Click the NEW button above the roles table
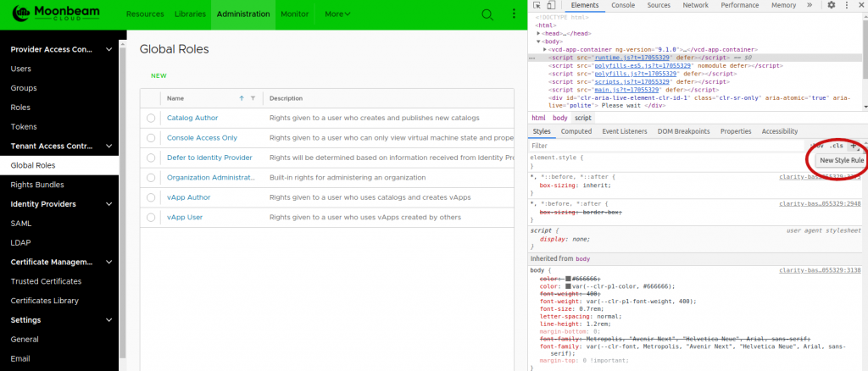This screenshot has width=868, height=371. point(159,75)
